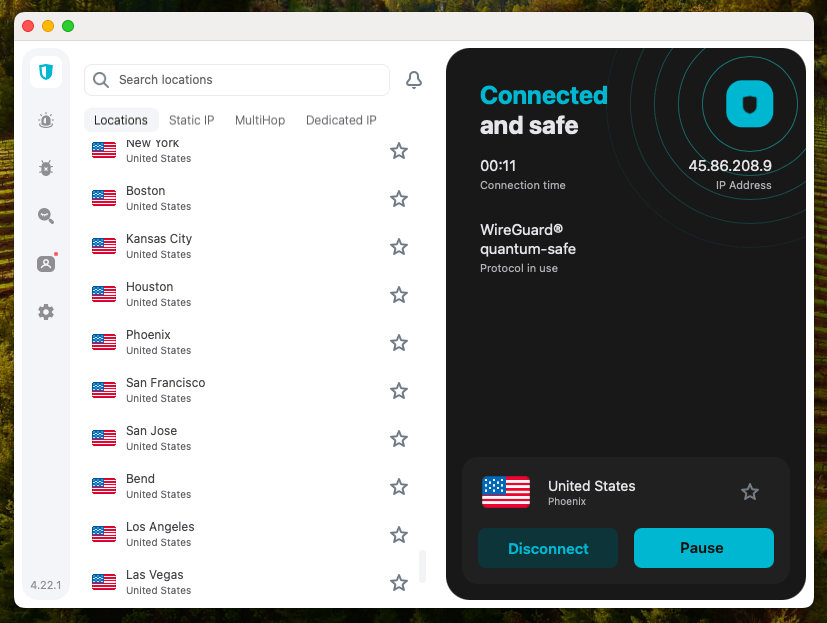This screenshot has height=623, width=827.
Task: Click the Bend row US flag
Action: click(104, 486)
